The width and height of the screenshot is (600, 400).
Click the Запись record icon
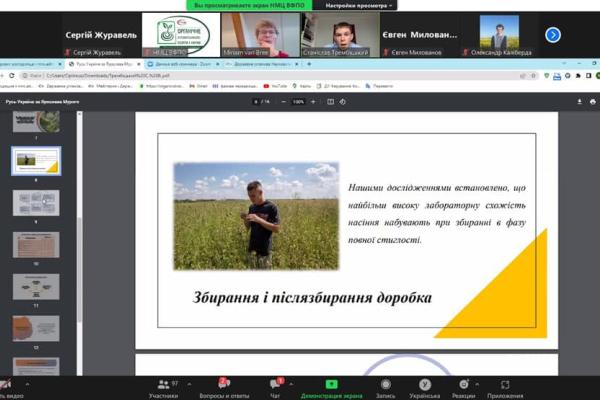pyautogui.click(x=385, y=388)
